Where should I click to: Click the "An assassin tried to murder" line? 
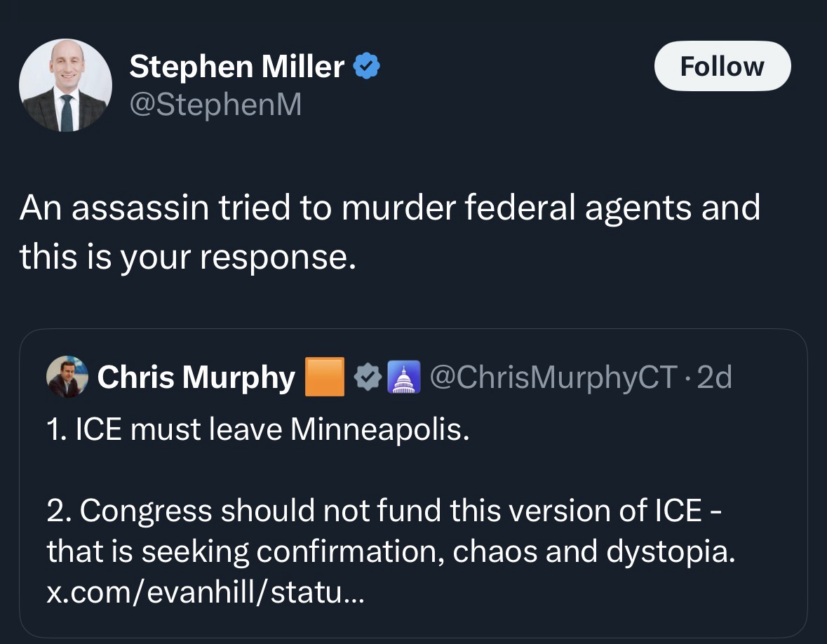pos(389,208)
